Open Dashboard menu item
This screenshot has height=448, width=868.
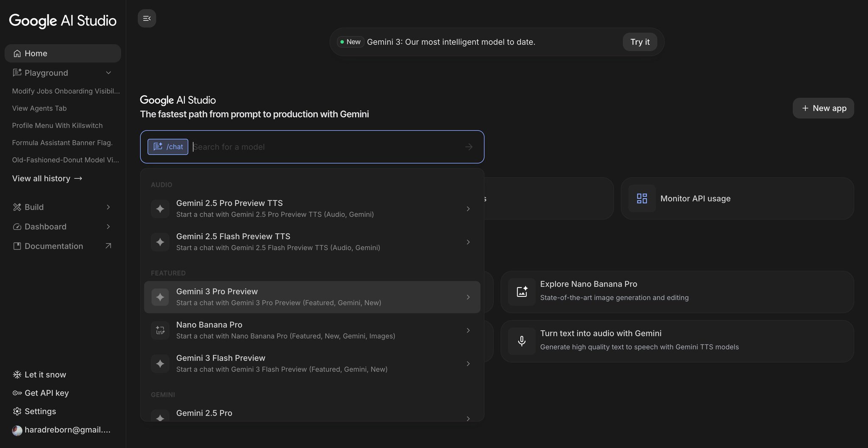[63, 227]
